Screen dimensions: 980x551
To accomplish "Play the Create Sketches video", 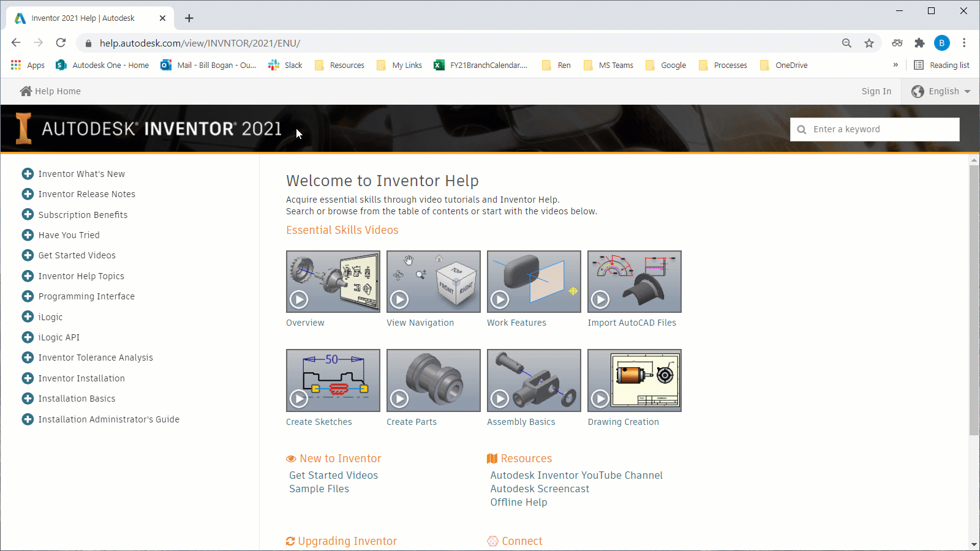I will (333, 381).
